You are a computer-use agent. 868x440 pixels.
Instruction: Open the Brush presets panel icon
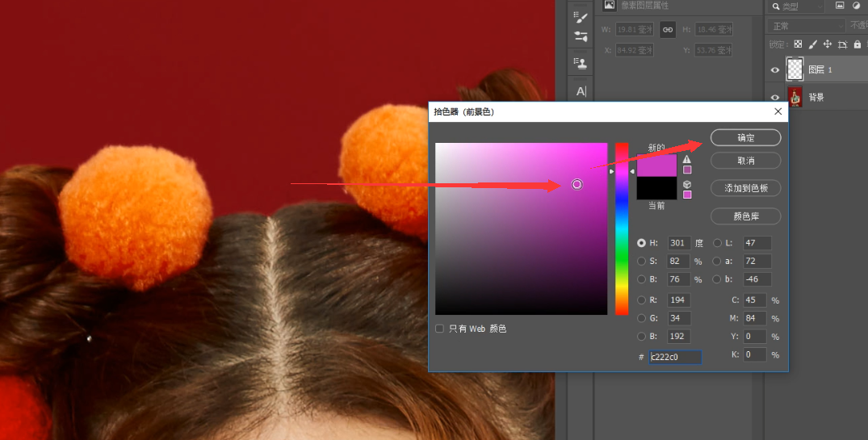point(580,36)
